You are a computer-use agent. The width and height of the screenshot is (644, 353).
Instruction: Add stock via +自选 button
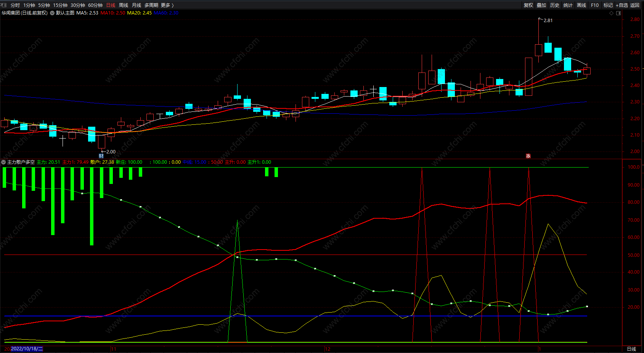tap(622, 5)
